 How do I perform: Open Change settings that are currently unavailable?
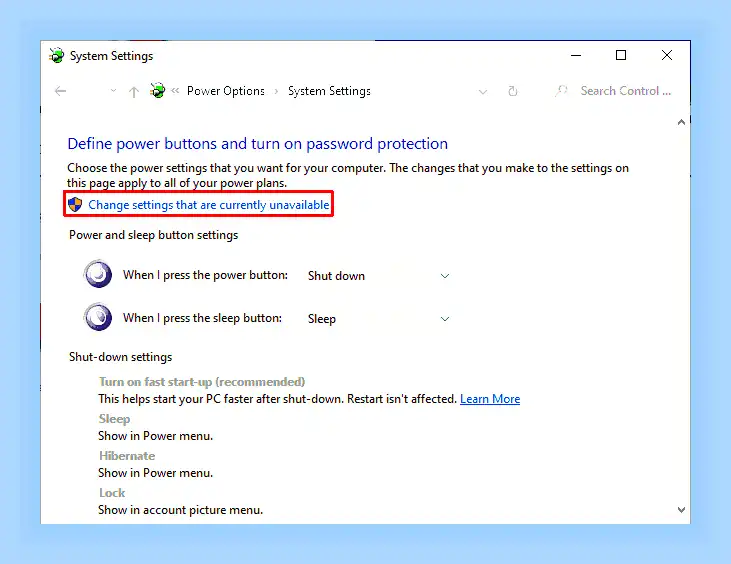pos(209,205)
